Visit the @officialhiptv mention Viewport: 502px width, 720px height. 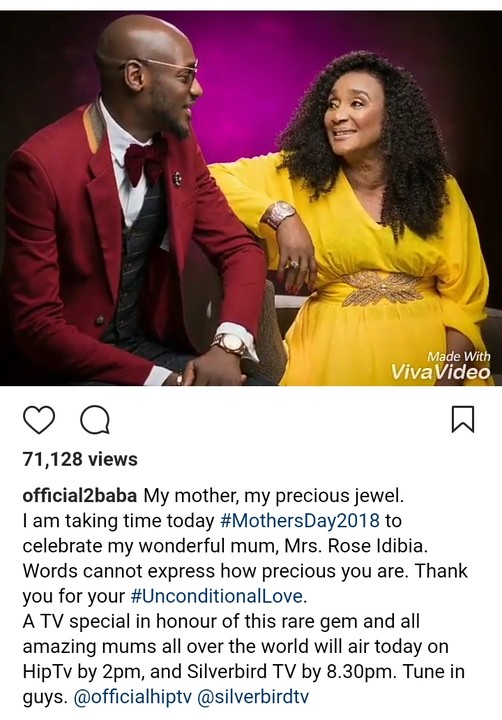(x=132, y=697)
